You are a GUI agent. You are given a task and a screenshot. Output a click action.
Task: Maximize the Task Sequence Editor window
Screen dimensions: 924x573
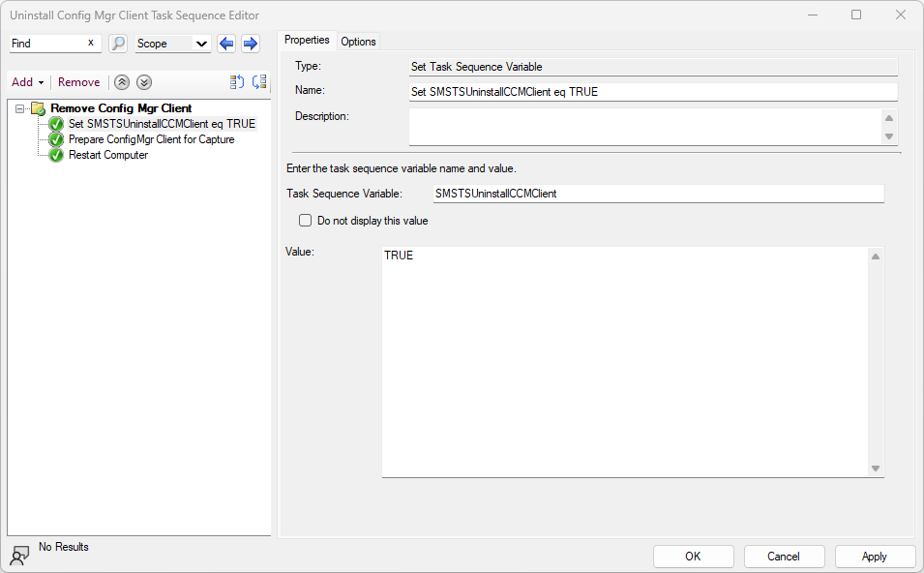(856, 15)
